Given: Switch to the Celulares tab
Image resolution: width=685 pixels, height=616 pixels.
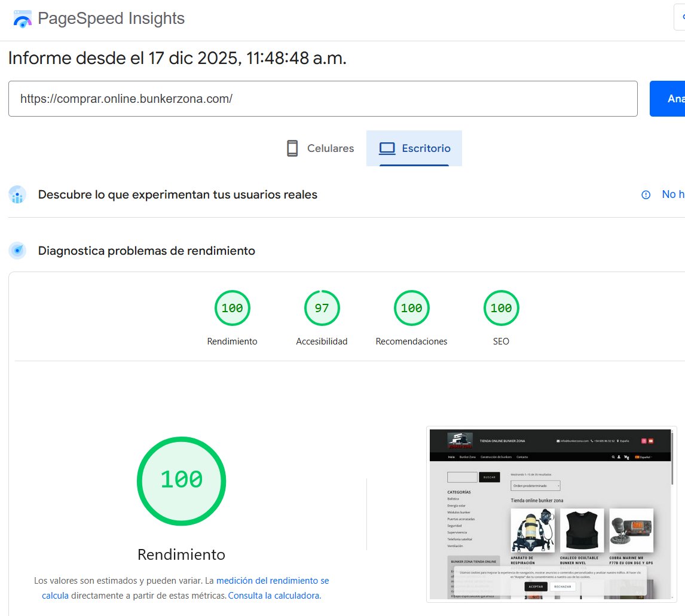Looking at the screenshot, I should pyautogui.click(x=320, y=148).
